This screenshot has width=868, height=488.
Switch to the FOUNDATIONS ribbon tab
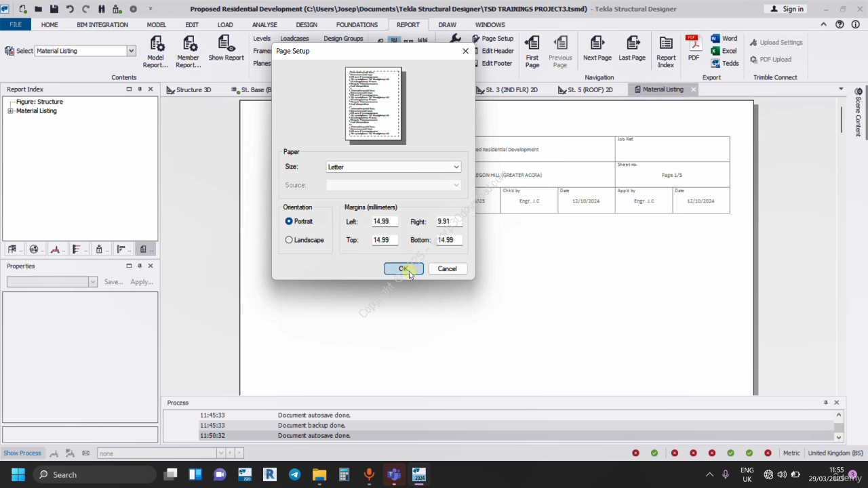pos(357,25)
